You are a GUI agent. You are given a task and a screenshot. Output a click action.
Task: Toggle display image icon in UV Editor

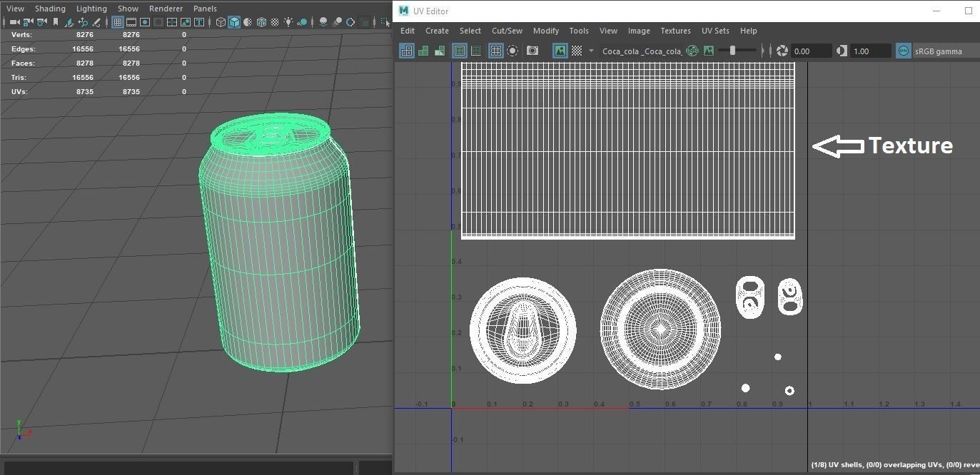point(560,51)
